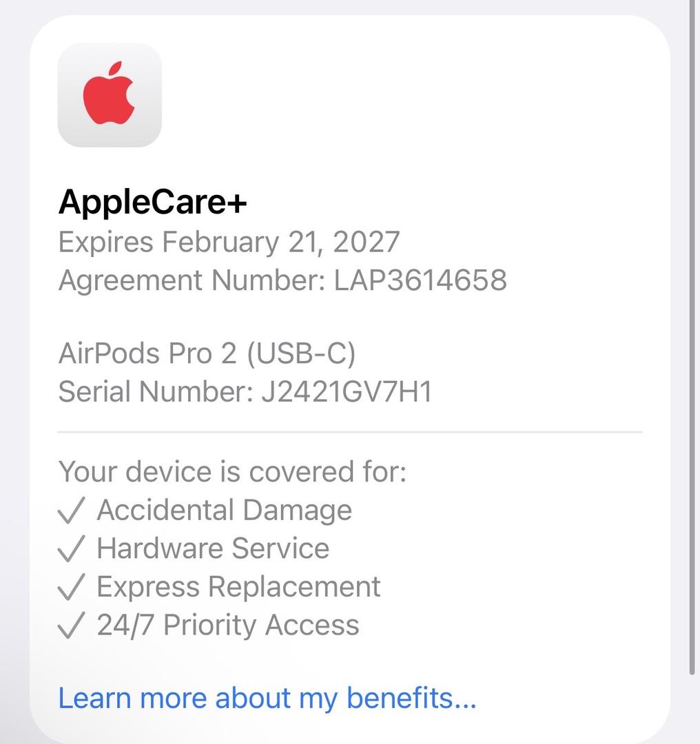This screenshot has height=744, width=700.
Task: Click the checkmark beside Accidental Damage
Action: [72, 511]
